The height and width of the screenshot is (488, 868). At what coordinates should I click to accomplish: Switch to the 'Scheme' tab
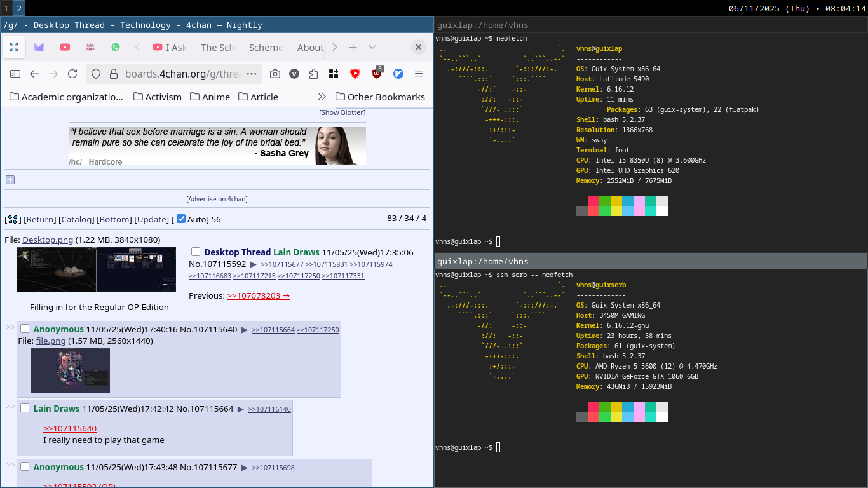tap(266, 47)
